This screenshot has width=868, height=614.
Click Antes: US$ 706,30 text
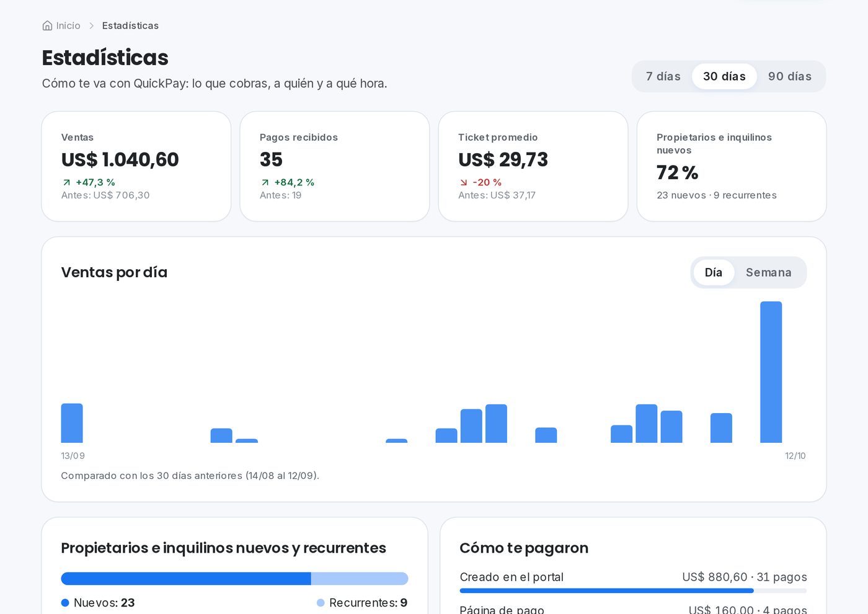click(105, 195)
